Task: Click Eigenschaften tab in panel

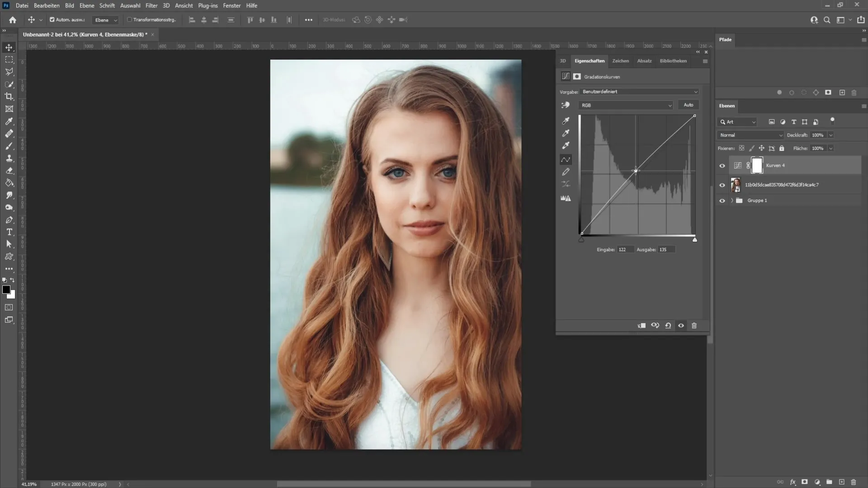Action: [x=589, y=61]
